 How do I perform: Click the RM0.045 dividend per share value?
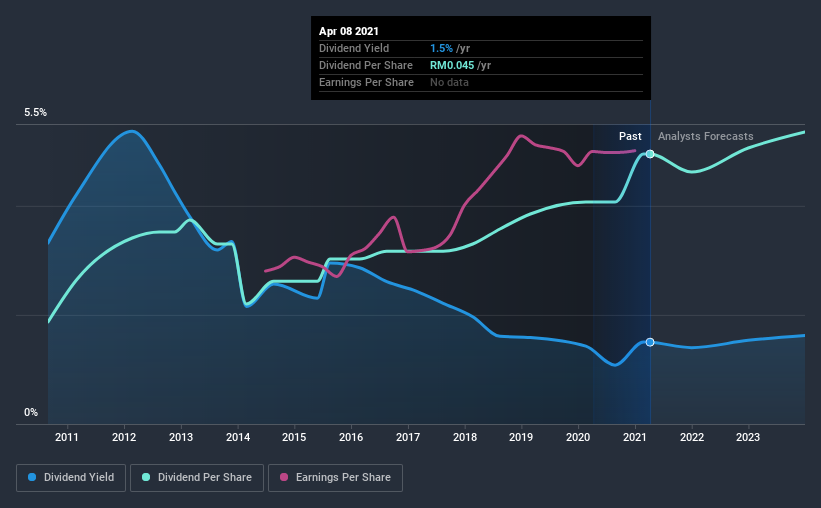[x=452, y=65]
